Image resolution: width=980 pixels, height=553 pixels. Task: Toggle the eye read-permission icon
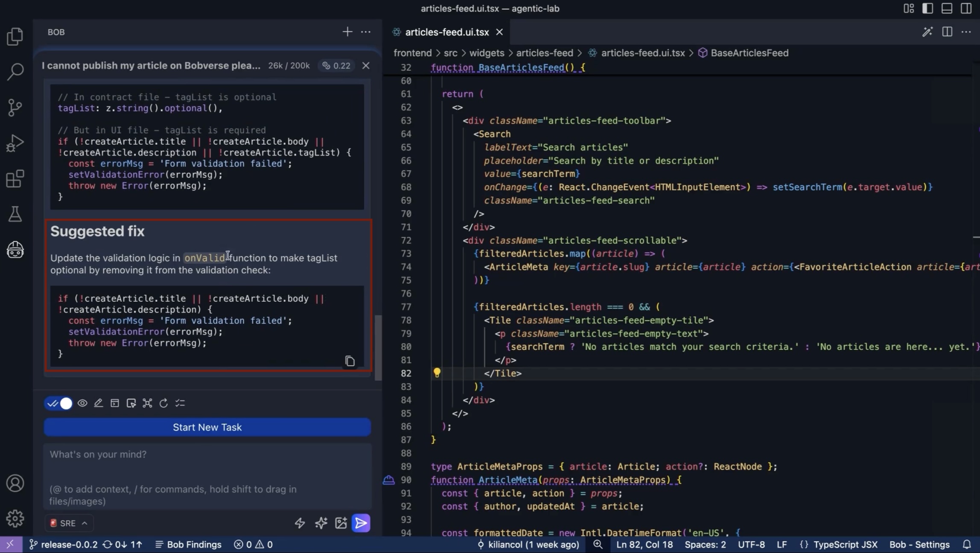pyautogui.click(x=82, y=403)
